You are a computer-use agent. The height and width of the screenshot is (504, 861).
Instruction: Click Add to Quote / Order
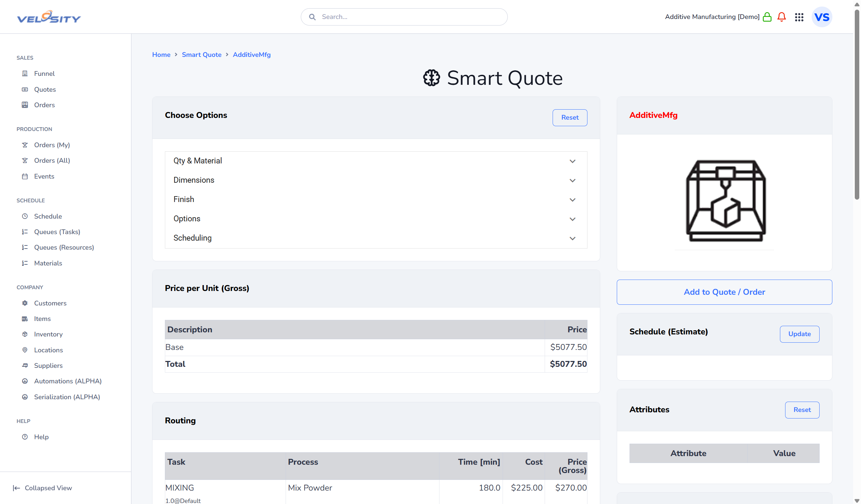(724, 292)
